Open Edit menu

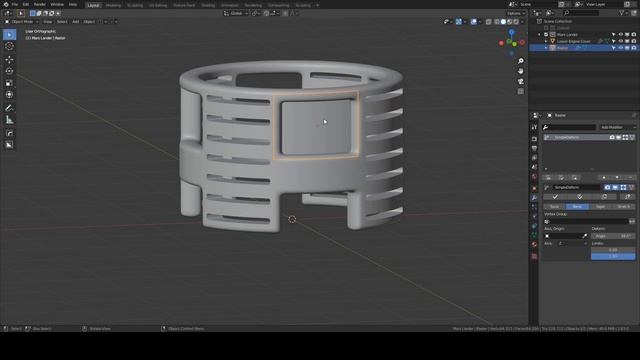pos(26,4)
